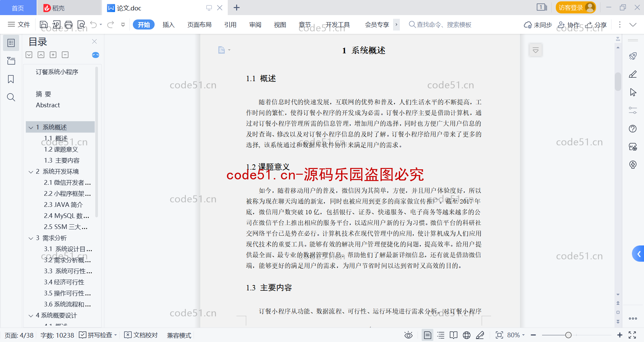Select the 页面布局 ribbon tab
The image size is (644, 342).
point(199,24)
